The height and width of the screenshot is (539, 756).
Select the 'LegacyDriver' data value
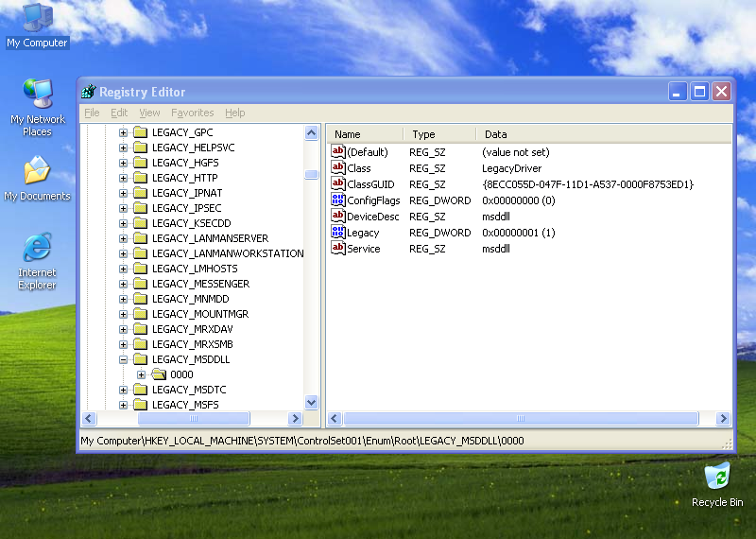[x=511, y=168]
